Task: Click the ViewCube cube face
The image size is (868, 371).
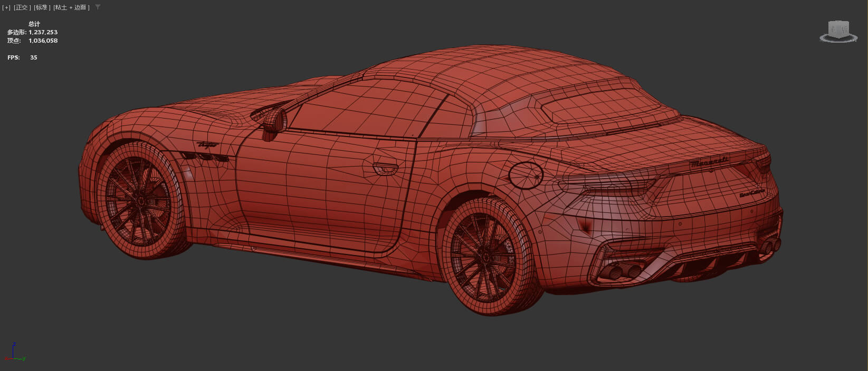Action: pyautogui.click(x=838, y=28)
